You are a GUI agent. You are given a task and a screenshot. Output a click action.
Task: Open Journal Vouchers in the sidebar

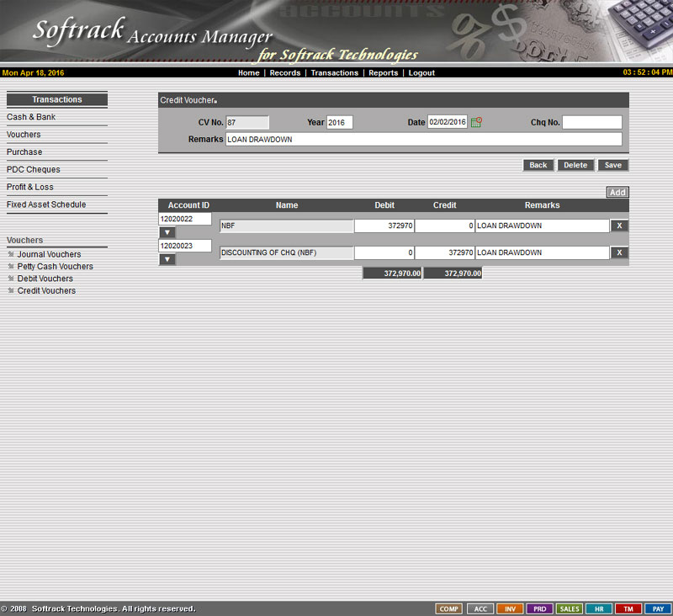pos(49,254)
